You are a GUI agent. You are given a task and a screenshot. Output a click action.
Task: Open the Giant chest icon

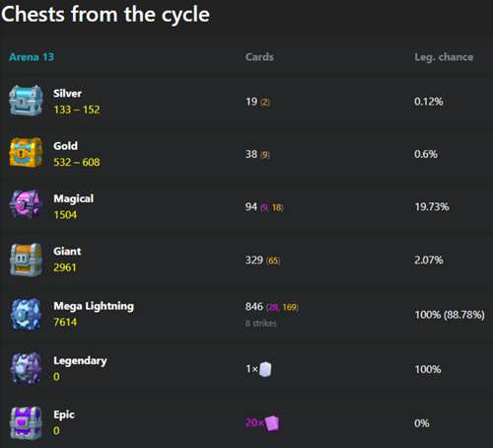(26, 260)
